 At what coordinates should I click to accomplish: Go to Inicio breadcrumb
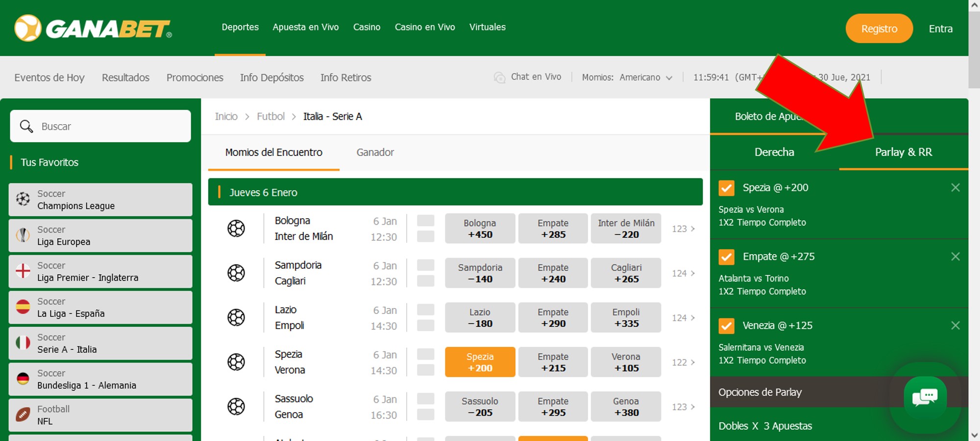coord(226,116)
